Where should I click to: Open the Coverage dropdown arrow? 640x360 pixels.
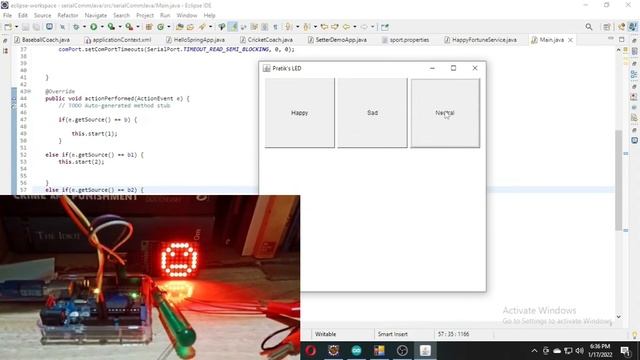[120, 27]
